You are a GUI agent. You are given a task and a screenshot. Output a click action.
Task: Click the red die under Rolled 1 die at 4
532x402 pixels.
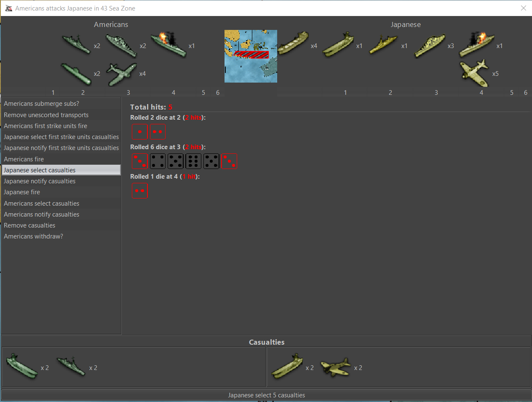click(139, 190)
